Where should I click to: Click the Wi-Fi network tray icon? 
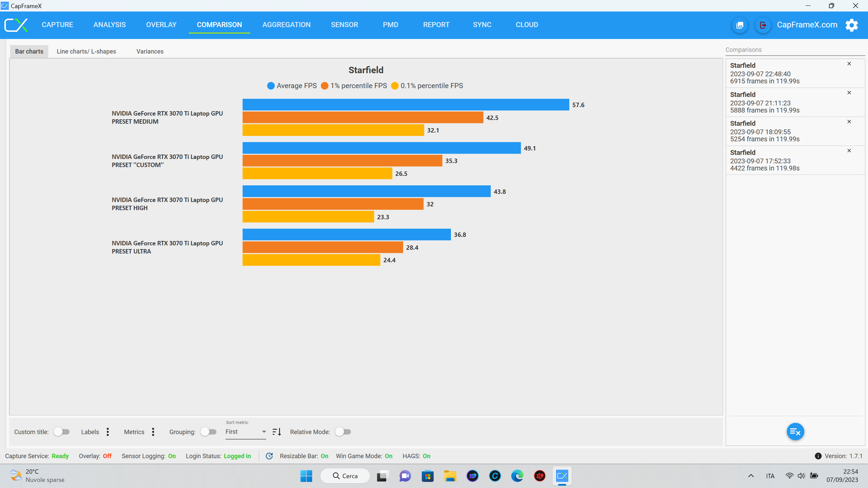click(789, 476)
